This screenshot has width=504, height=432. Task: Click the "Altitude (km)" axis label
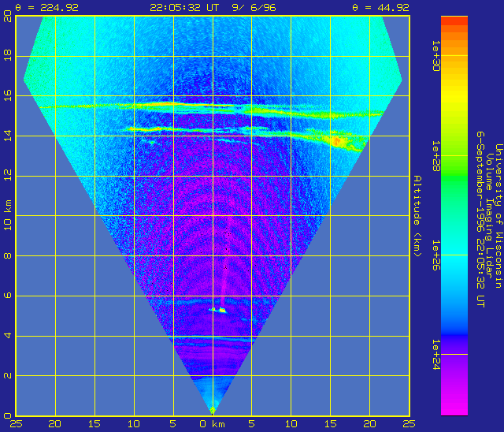(x=417, y=216)
